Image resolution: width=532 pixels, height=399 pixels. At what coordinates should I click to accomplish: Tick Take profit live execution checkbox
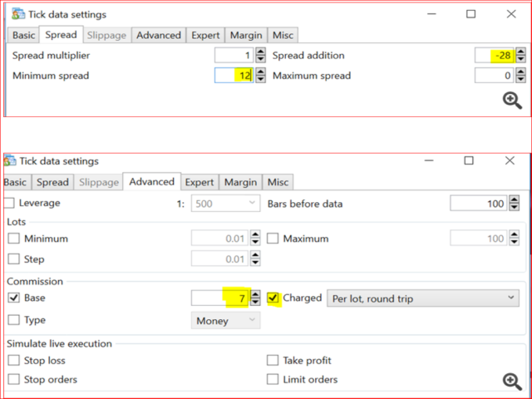tap(273, 360)
